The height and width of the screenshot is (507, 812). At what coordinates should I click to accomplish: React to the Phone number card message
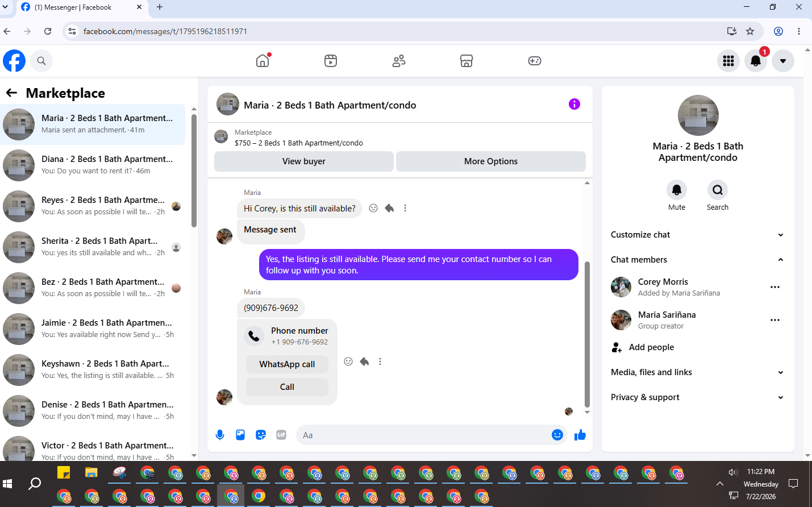coord(348,361)
